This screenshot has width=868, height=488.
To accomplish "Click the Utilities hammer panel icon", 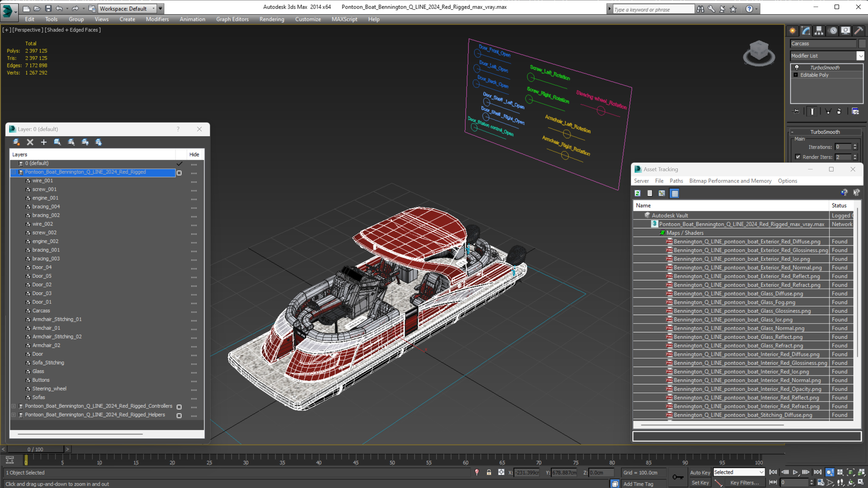I will 859,31.
